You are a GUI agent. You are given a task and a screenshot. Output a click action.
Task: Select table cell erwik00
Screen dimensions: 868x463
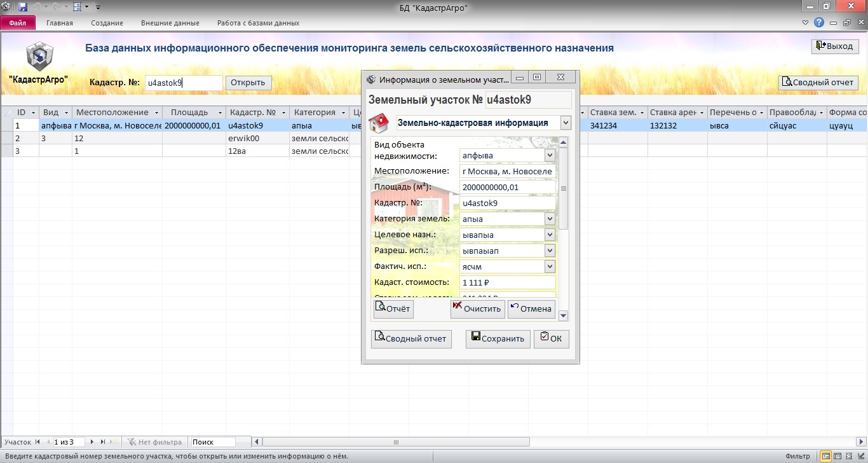(257, 138)
